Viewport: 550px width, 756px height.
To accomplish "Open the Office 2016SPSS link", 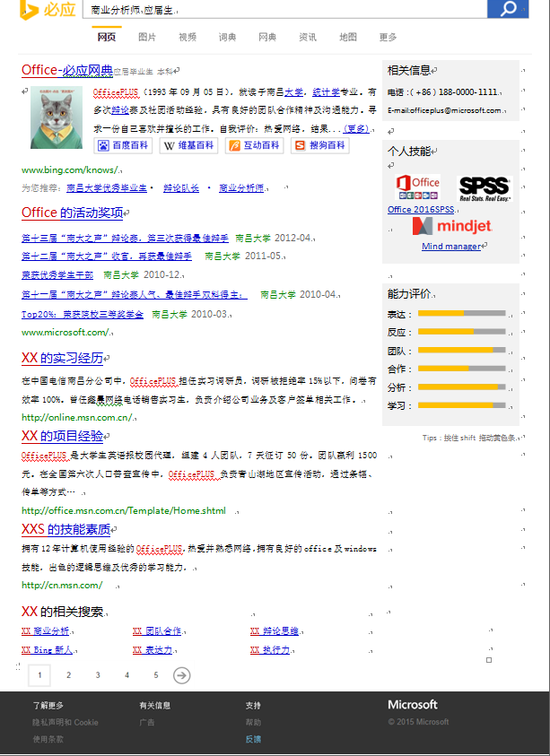I will coord(421,210).
